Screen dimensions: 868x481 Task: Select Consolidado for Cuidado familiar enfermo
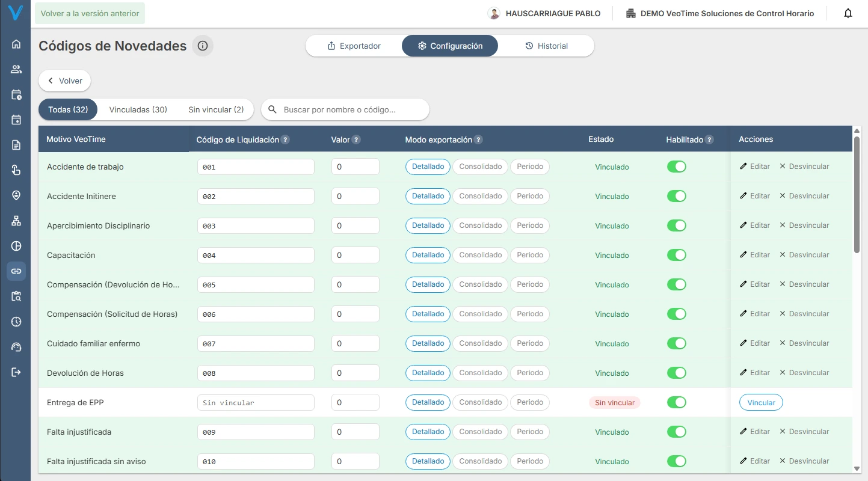pyautogui.click(x=480, y=343)
